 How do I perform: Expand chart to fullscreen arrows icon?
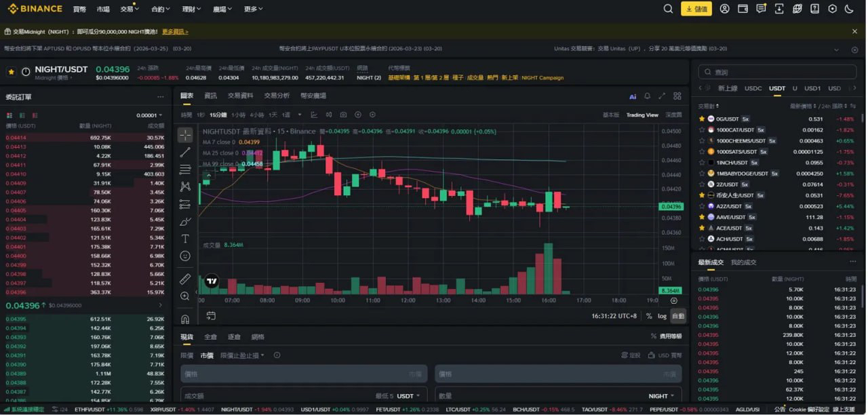(x=662, y=96)
